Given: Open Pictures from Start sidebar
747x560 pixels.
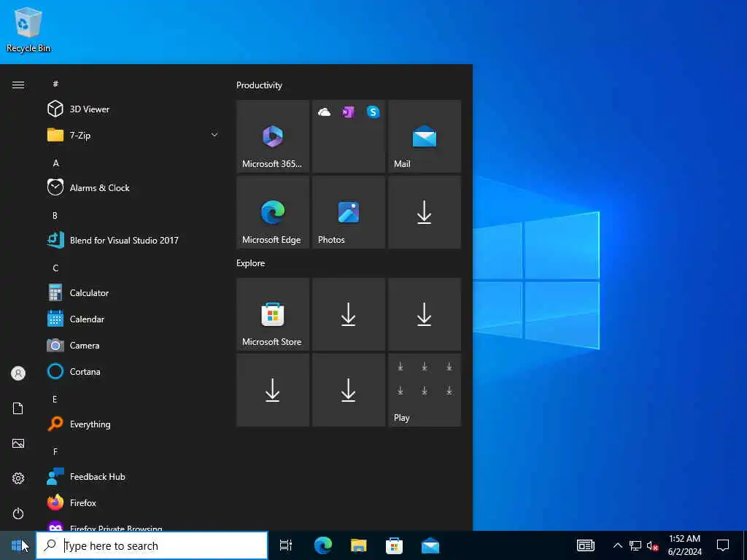Looking at the screenshot, I should pos(18,443).
